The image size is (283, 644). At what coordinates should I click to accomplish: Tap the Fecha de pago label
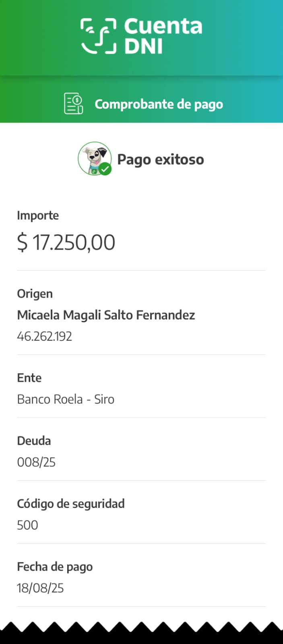(55, 567)
